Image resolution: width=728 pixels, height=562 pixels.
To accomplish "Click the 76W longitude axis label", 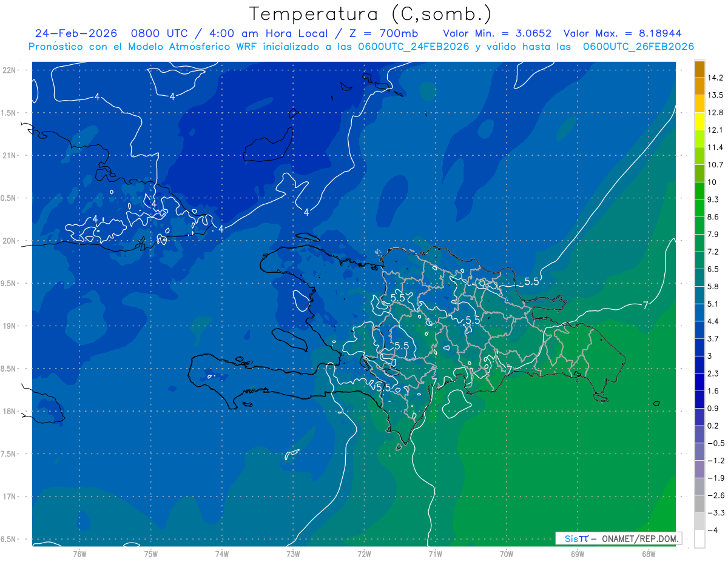I will click(79, 554).
